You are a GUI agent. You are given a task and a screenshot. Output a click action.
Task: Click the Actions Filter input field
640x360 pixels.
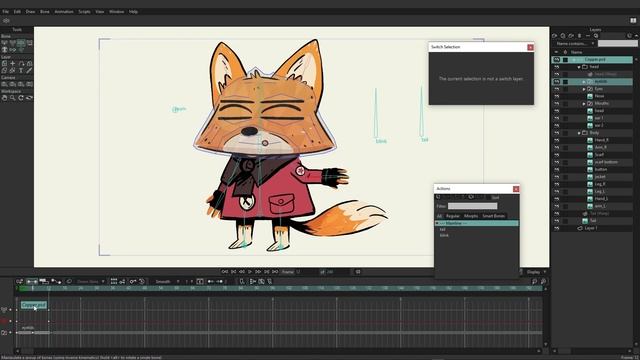point(472,206)
